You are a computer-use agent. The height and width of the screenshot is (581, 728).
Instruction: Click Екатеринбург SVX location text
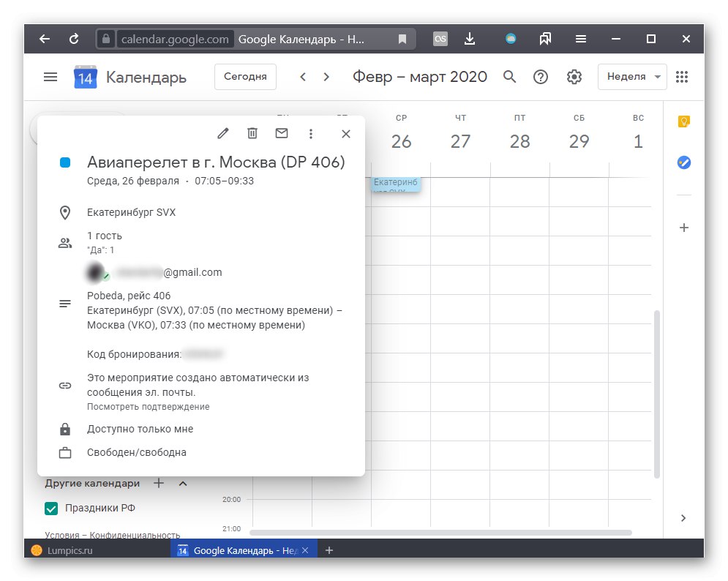tap(132, 213)
